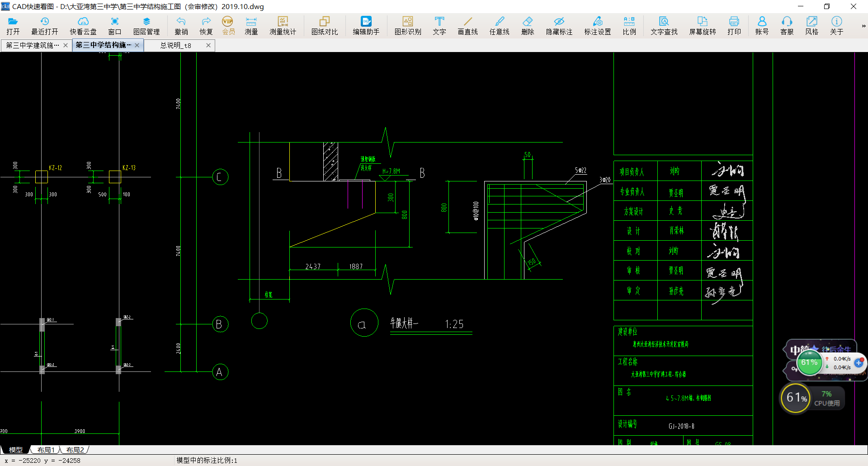Launch 图纸对比 drawing compare
Screen dimensions: 868x466
coord(325,26)
